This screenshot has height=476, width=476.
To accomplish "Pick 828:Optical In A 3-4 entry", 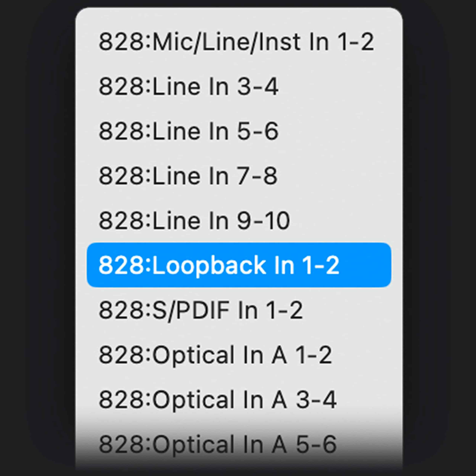I will coord(217,399).
